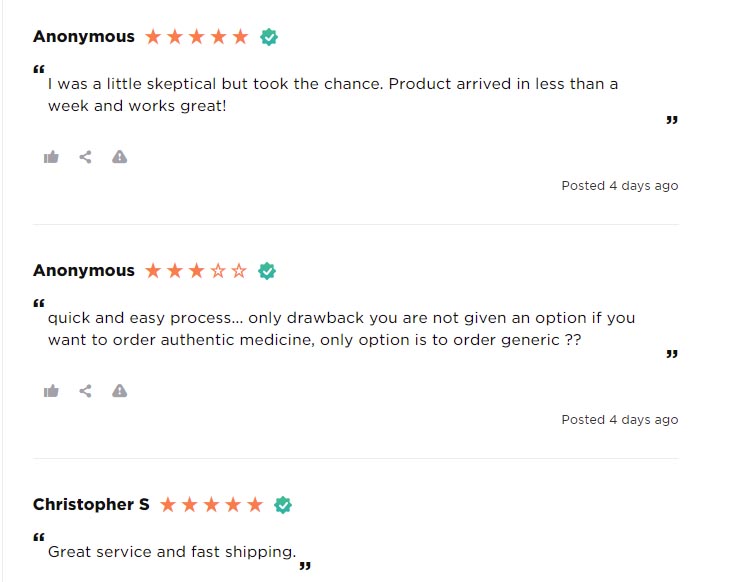Click Christopher S's five-star rating
The width and height of the screenshot is (735, 582).
[x=211, y=505]
